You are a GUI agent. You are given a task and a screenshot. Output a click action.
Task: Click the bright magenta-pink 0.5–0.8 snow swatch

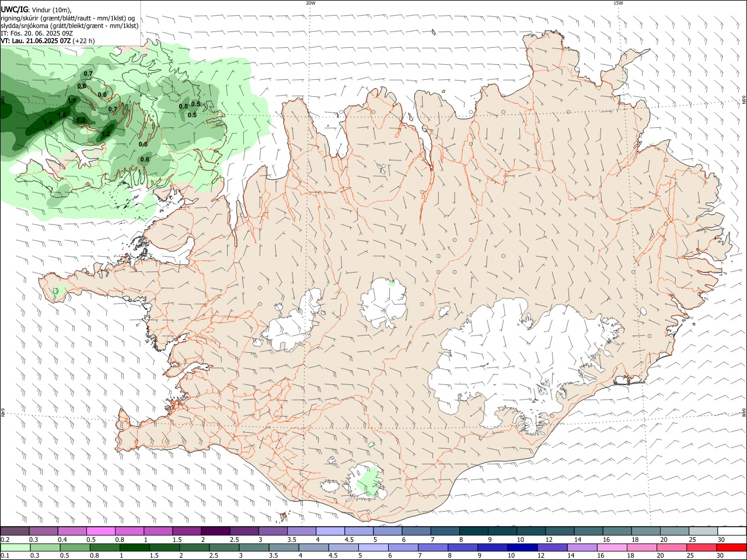[101, 531]
